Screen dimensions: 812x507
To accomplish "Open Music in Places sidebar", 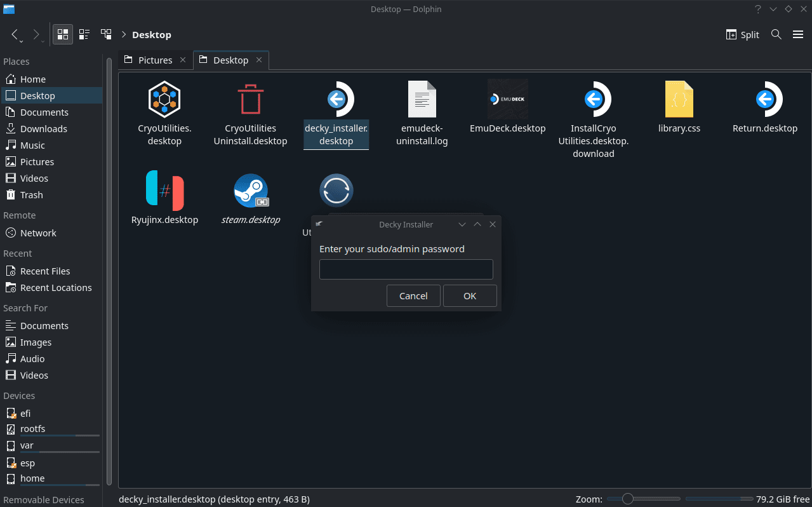I will [x=51, y=145].
